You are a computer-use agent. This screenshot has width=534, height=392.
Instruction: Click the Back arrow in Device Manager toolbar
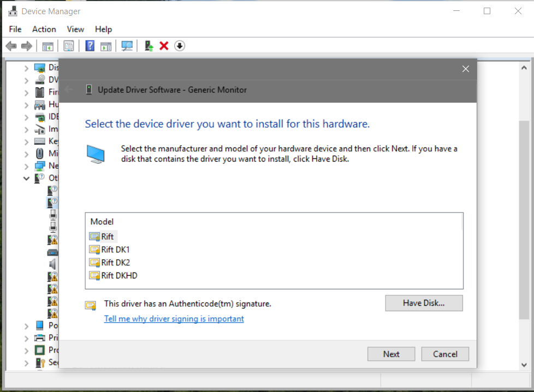[11, 46]
